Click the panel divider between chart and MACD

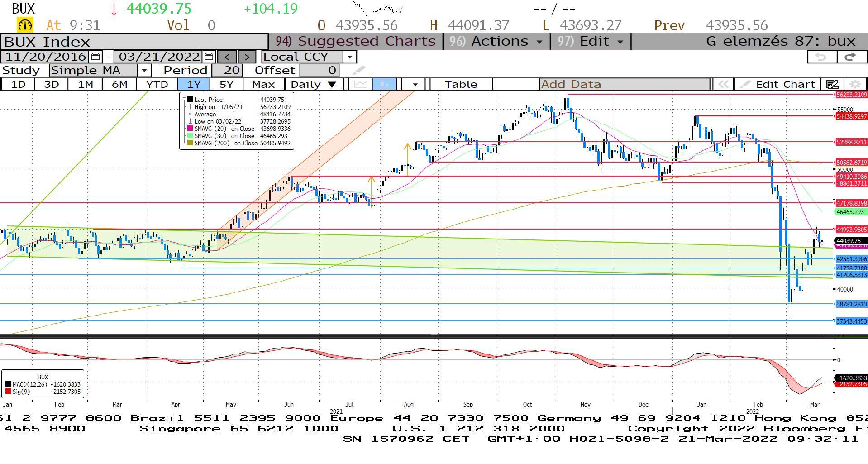click(x=434, y=336)
